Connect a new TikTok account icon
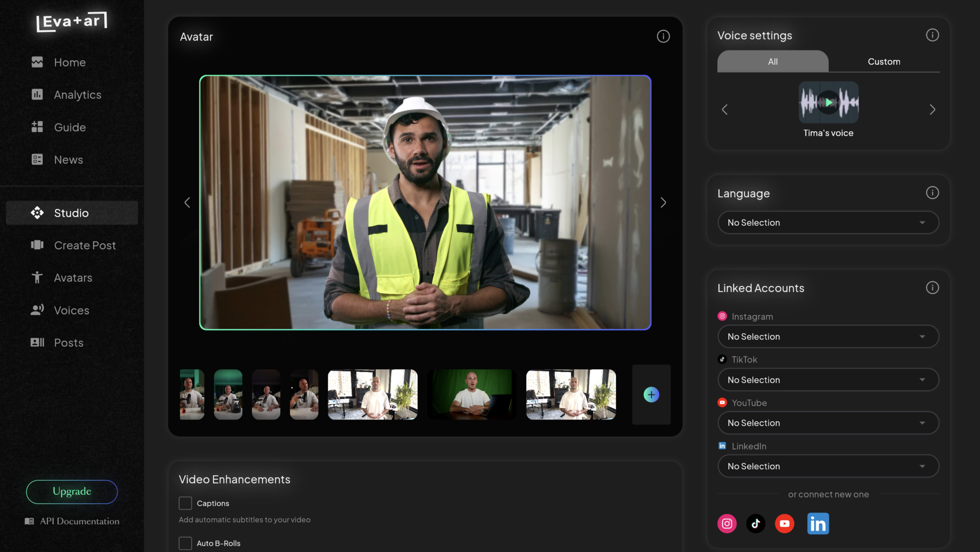The image size is (980, 552). coord(756,523)
